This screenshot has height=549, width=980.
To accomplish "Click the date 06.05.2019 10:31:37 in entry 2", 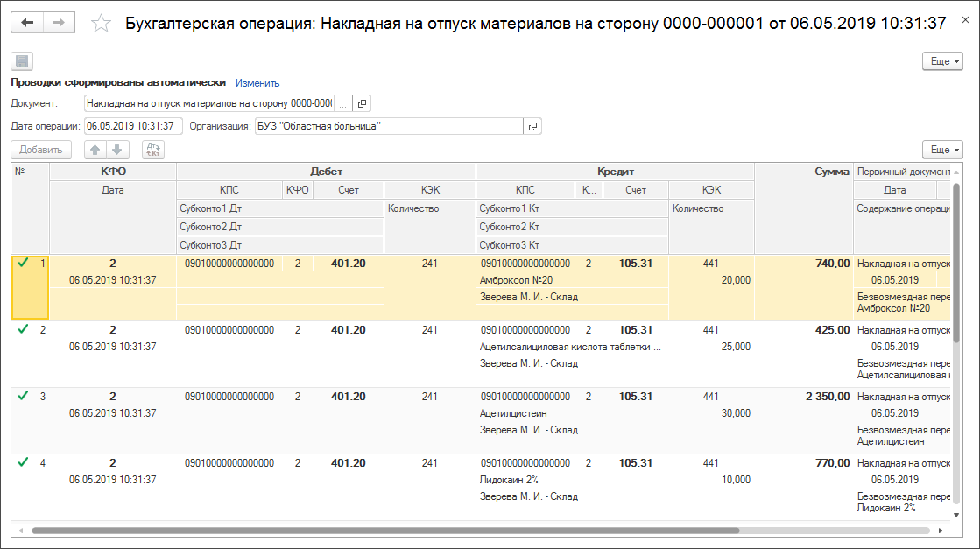I will [112, 347].
